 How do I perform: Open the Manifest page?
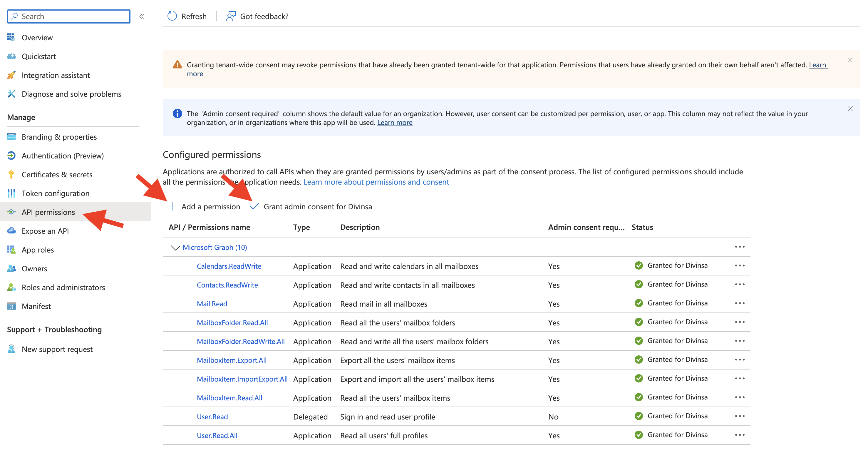(36, 306)
